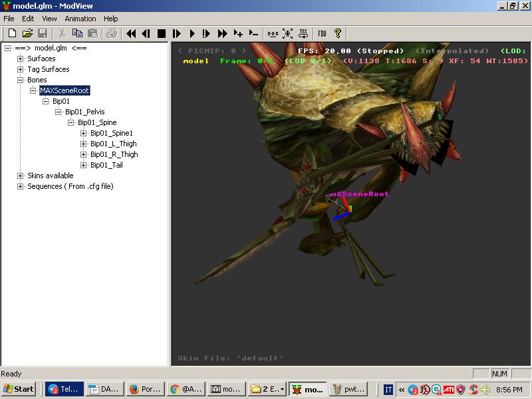Step forward one animation frame
This screenshot has height=399, width=532.
pyautogui.click(x=177, y=33)
